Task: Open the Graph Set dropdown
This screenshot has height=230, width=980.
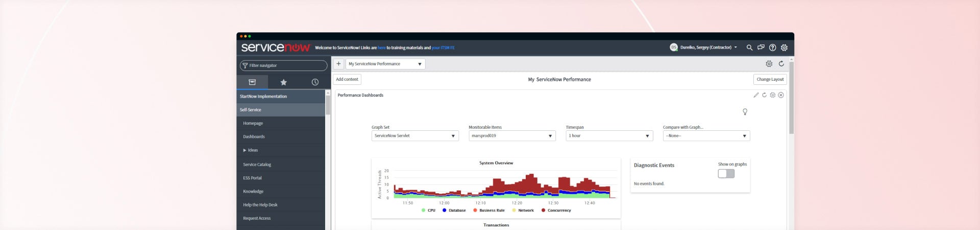Action: 414,136
